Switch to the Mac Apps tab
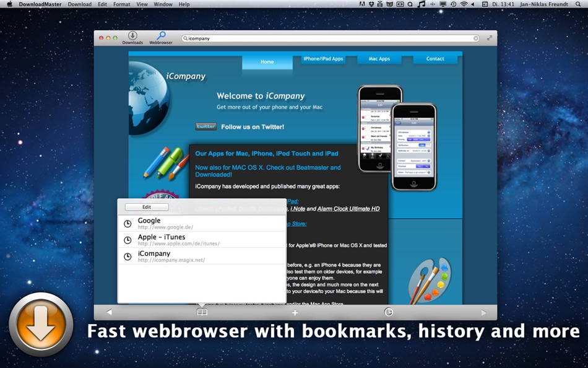 click(x=379, y=59)
